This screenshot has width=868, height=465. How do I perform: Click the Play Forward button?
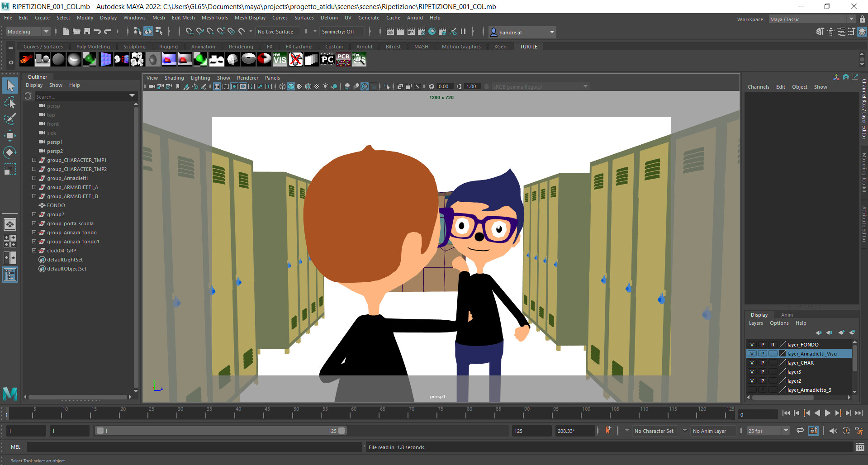(827, 413)
